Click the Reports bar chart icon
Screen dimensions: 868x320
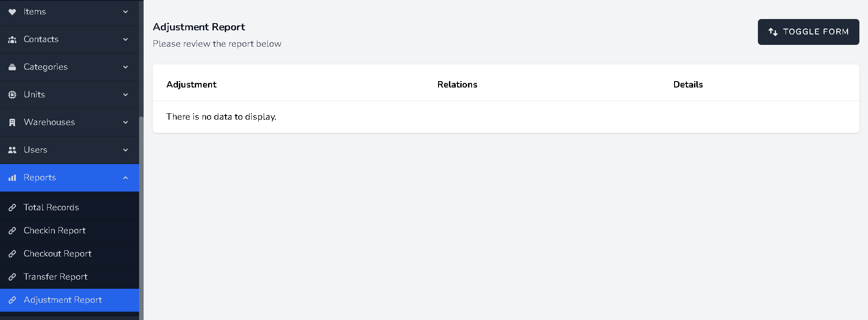[12, 177]
